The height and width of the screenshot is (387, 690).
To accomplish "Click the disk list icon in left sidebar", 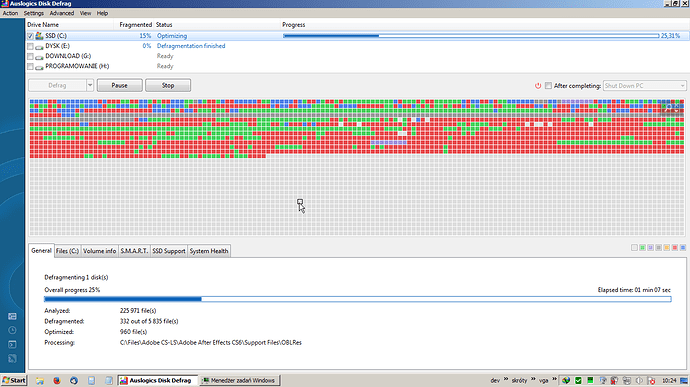I will (12, 317).
